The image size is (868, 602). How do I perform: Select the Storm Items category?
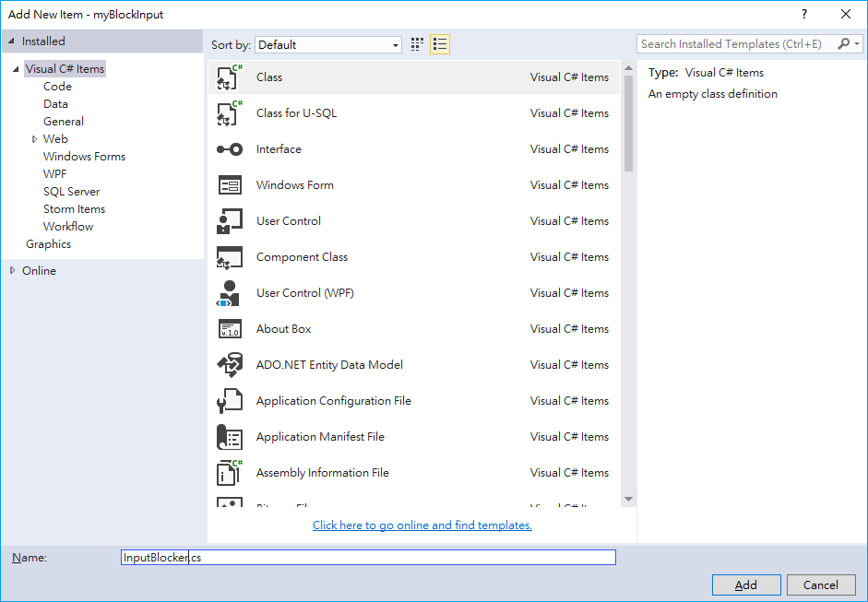coord(74,209)
